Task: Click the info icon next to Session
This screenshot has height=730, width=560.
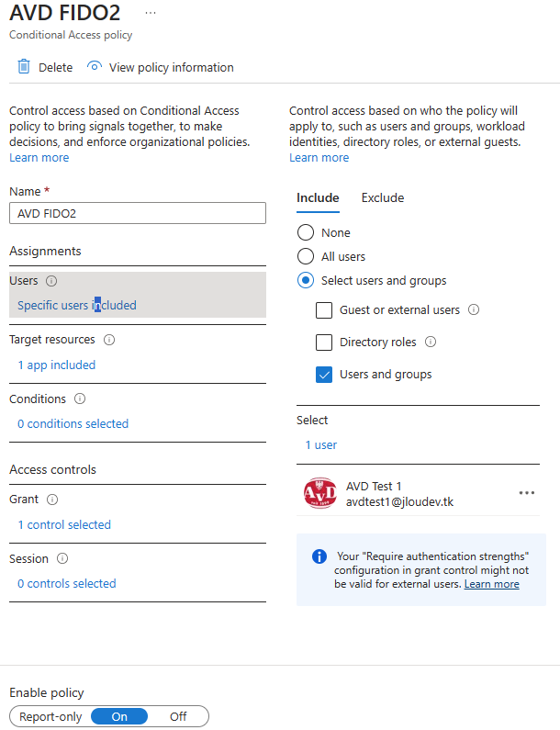Action: click(62, 558)
